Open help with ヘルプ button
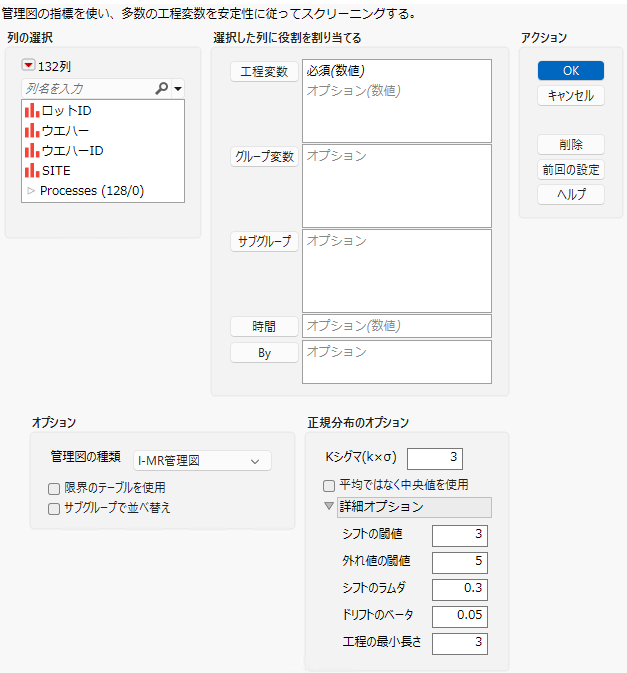627x673 pixels. point(571,194)
